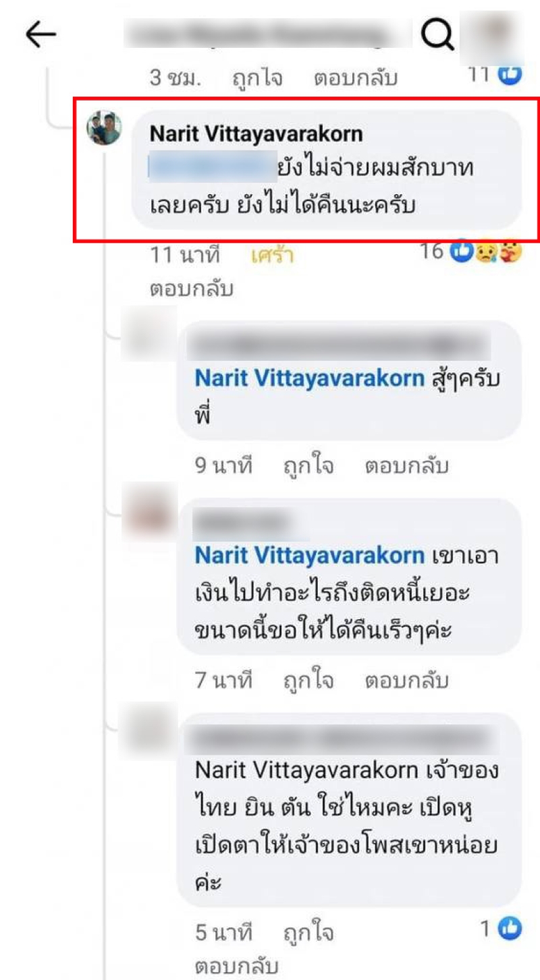This screenshot has height=980, width=540.
Task: Tap ถูกใจ on the 7 นาที reply
Action: click(308, 681)
